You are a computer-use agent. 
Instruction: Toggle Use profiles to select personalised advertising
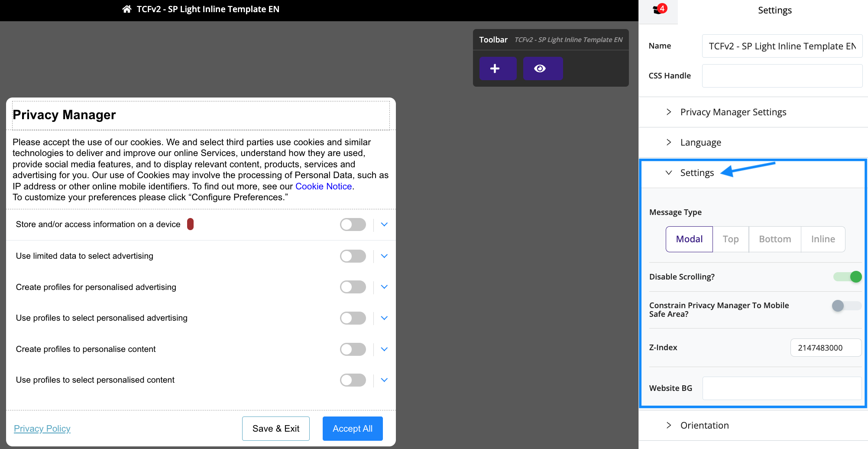[x=353, y=318]
